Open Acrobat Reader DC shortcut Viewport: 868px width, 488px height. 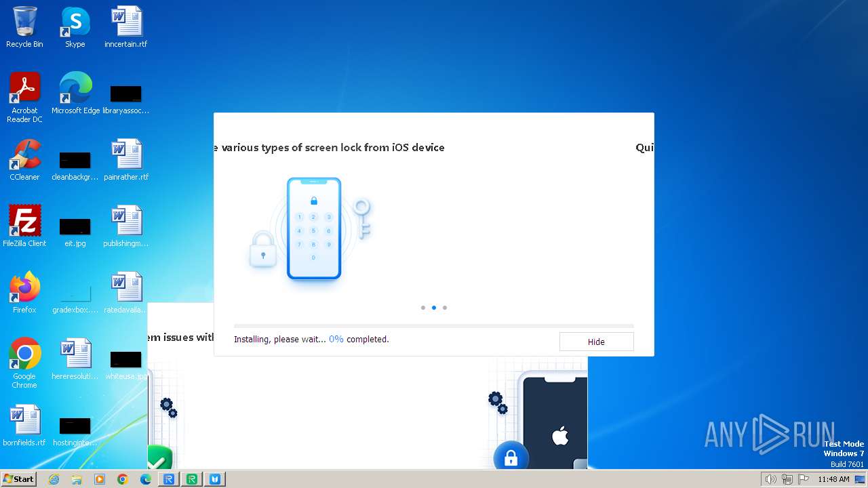24,97
